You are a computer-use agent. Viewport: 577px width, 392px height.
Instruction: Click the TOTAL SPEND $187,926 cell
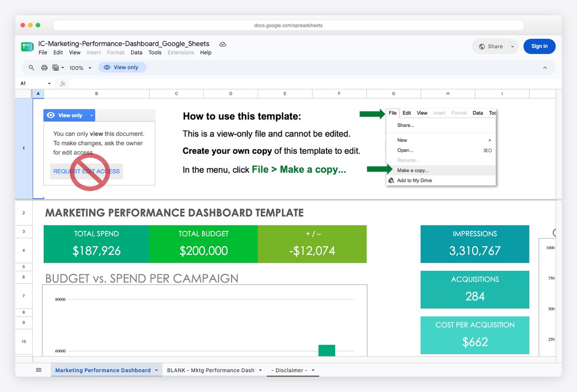tap(96, 244)
